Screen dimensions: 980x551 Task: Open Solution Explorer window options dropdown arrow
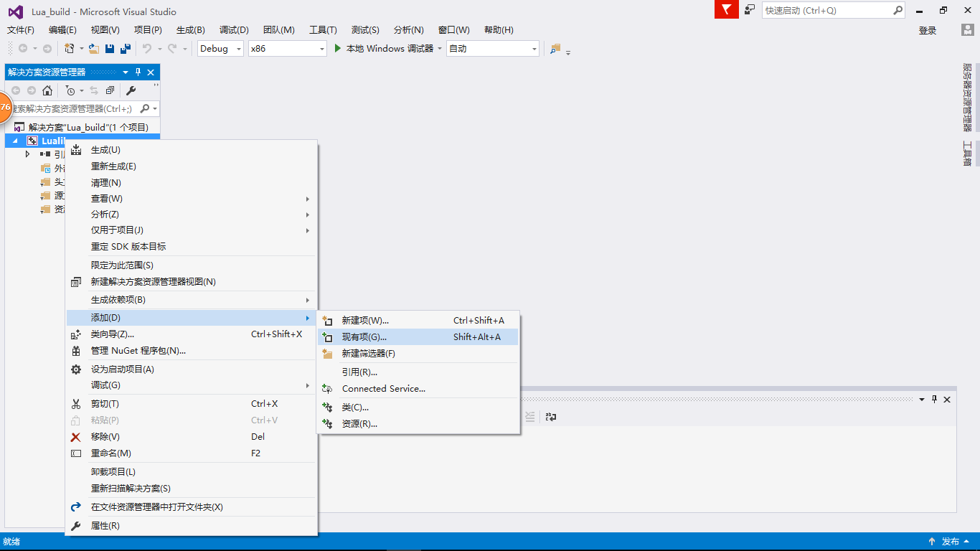click(x=126, y=72)
